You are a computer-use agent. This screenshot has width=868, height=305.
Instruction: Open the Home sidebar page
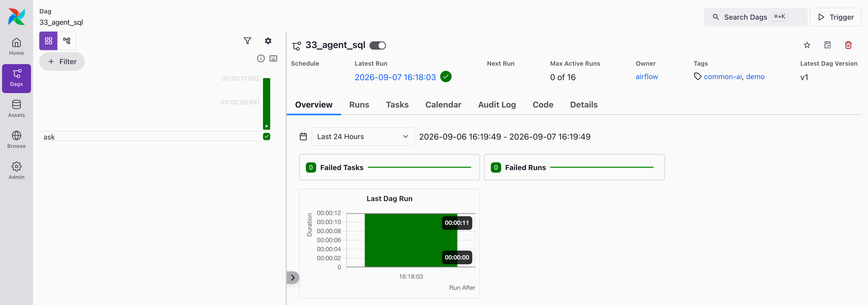[x=16, y=47]
